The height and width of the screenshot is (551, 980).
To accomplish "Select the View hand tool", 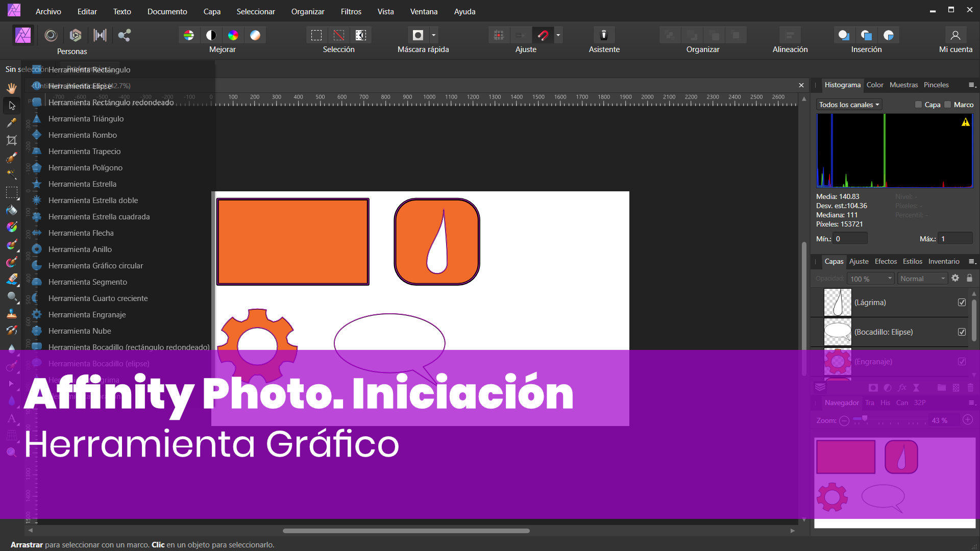I will (x=12, y=88).
